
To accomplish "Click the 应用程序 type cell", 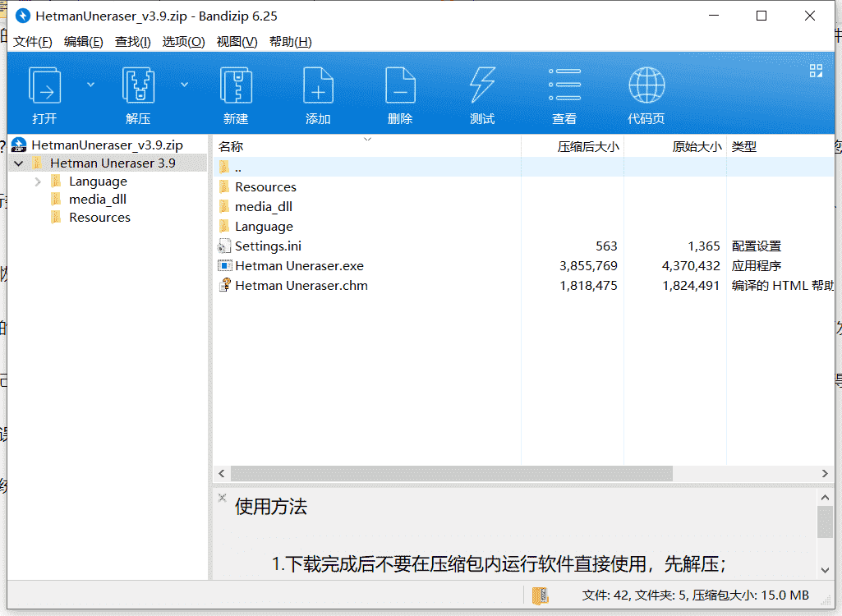I will tap(756, 266).
